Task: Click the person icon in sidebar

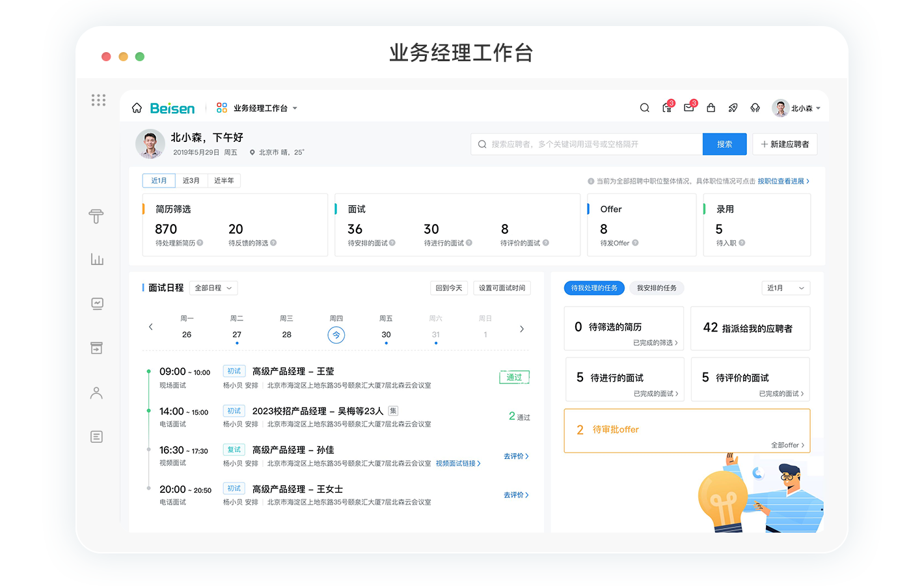Action: (x=96, y=393)
